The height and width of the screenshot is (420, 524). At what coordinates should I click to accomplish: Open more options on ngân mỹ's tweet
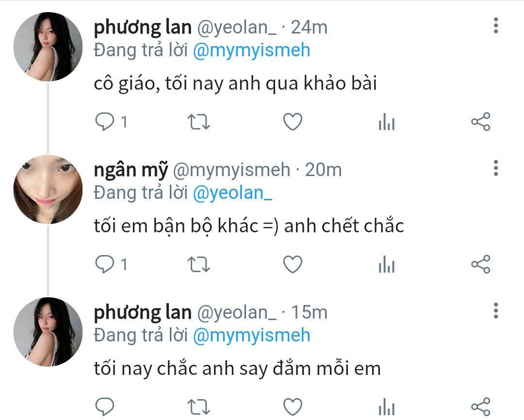(496, 168)
